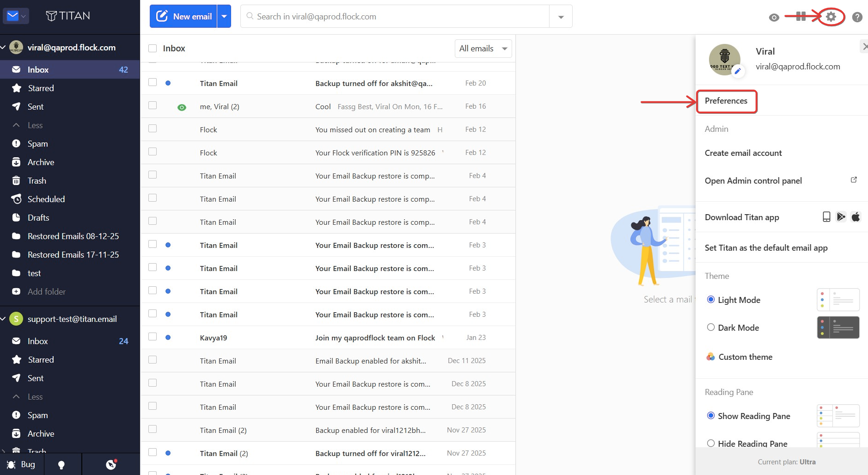Select the Hide Reading Pane radio button
The image size is (868, 475).
(x=711, y=443)
